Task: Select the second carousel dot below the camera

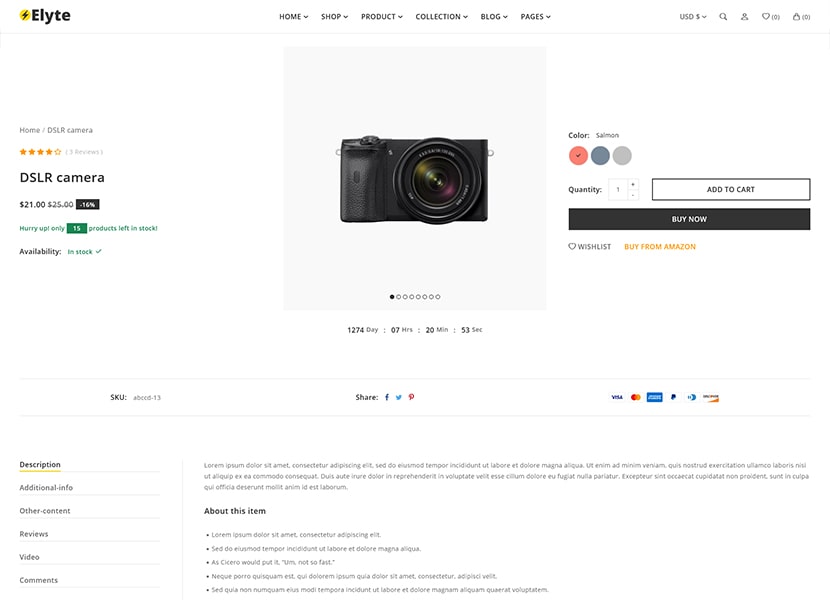Action: pos(398,296)
